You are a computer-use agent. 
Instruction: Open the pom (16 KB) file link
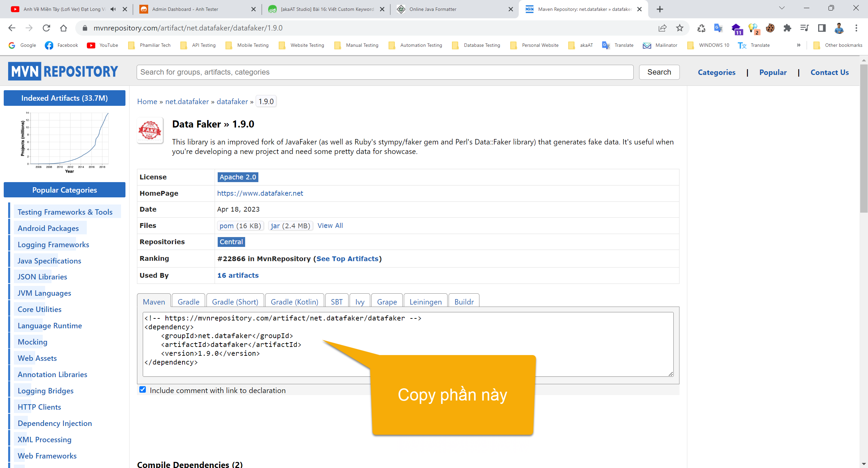coord(240,226)
